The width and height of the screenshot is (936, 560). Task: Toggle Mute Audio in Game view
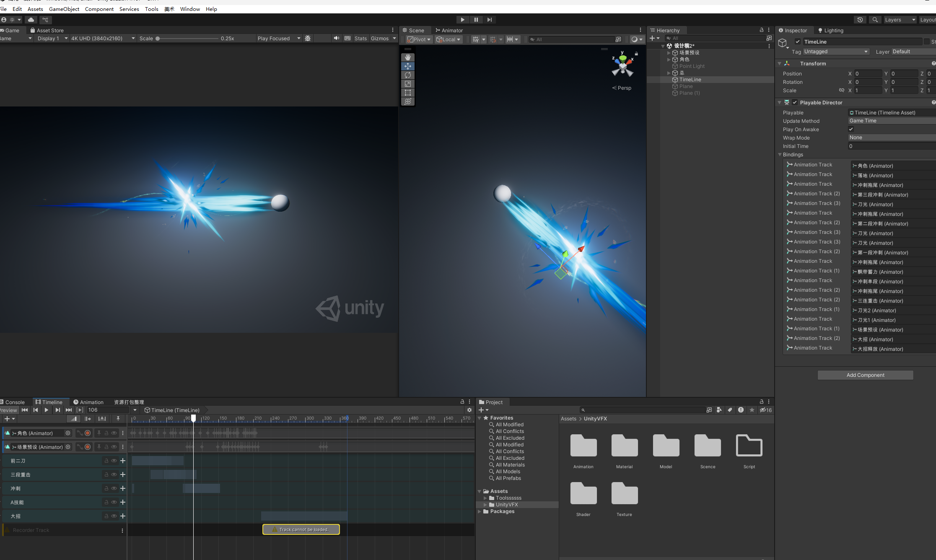(x=337, y=38)
